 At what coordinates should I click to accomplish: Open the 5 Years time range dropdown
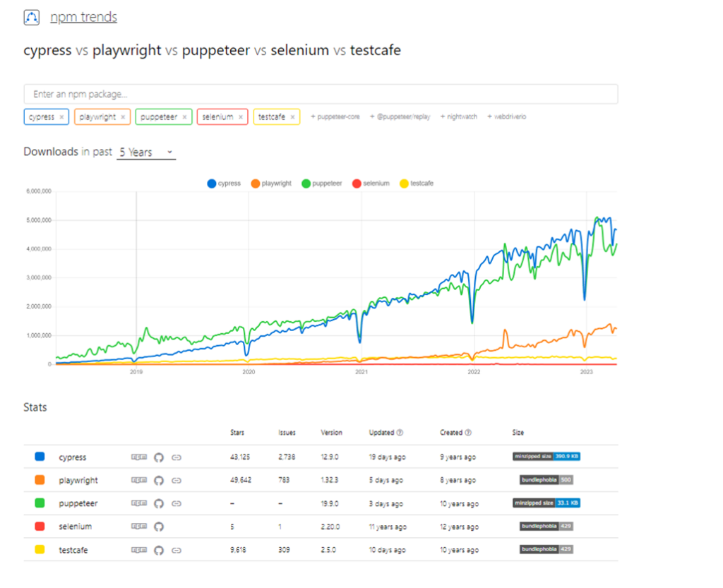click(146, 152)
